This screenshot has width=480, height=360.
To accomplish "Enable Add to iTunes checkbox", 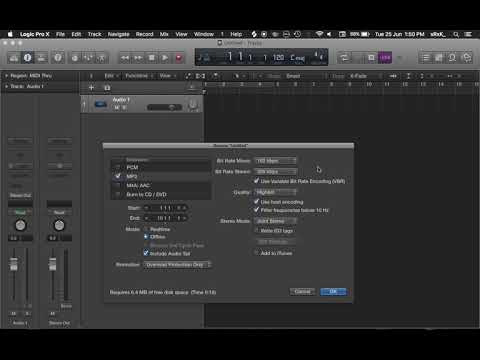I will (x=256, y=253).
